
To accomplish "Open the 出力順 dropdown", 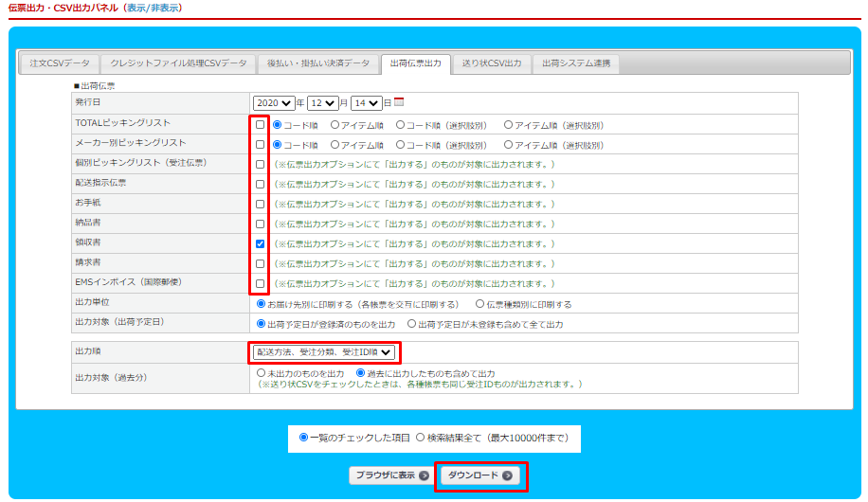I will [x=324, y=352].
